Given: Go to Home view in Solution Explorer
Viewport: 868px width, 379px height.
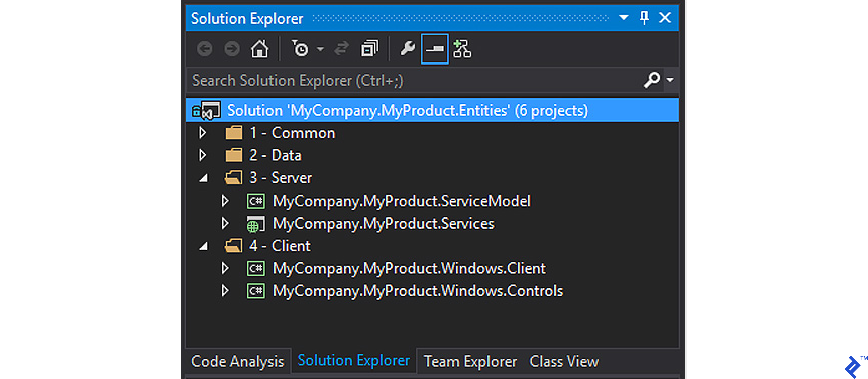Looking at the screenshot, I should [260, 49].
